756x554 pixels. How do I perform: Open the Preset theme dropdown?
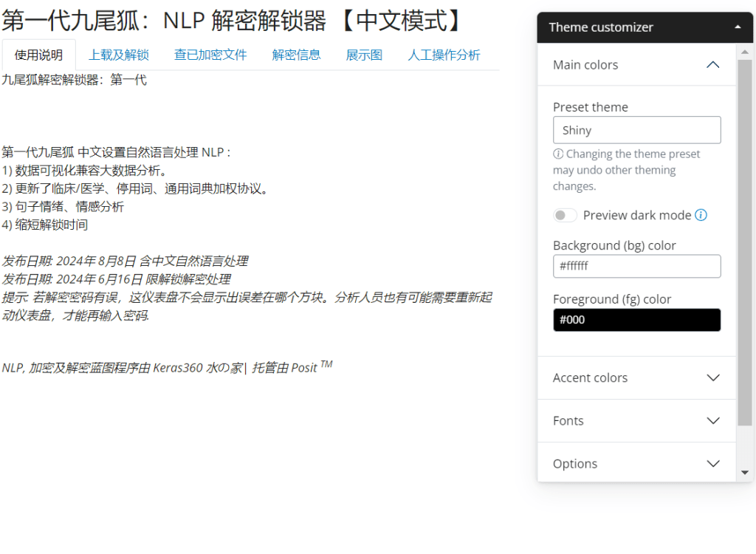click(636, 130)
